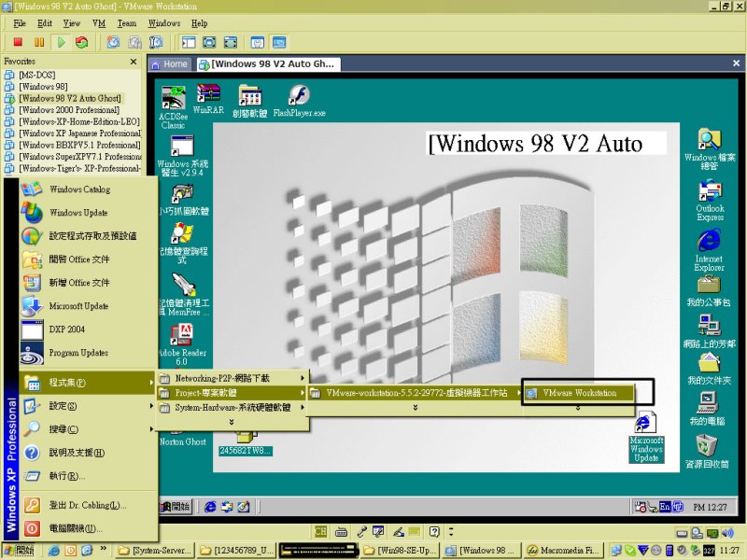Open the 資源回收筒 recycle bin icon
This screenshot has height=560, width=747.
707,451
